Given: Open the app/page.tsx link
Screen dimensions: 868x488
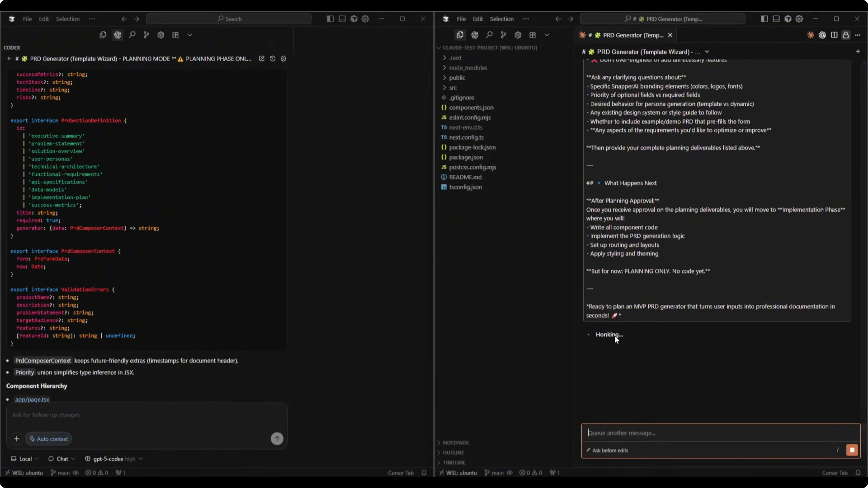Looking at the screenshot, I should (x=32, y=399).
